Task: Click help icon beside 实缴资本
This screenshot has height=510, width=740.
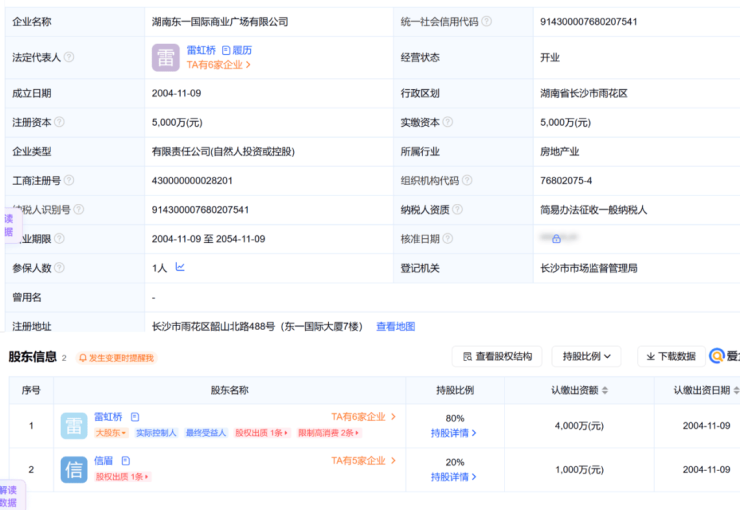Action: tap(448, 122)
